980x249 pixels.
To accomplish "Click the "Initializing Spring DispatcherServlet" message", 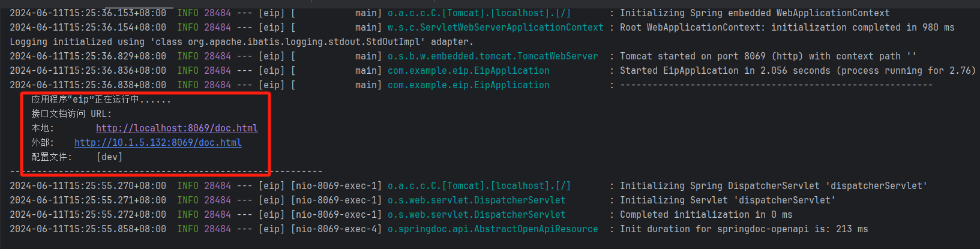I will tap(773, 186).
